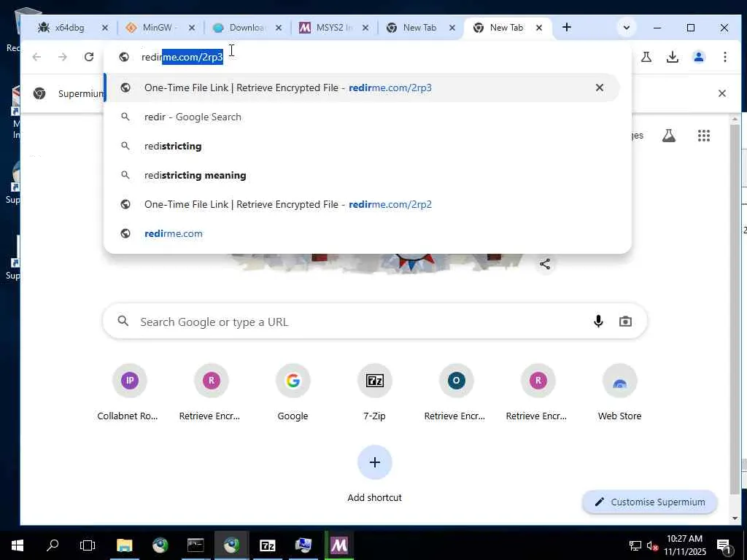Image resolution: width=747 pixels, height=560 pixels.
Task: Add a new shortcut
Action: [x=374, y=474]
